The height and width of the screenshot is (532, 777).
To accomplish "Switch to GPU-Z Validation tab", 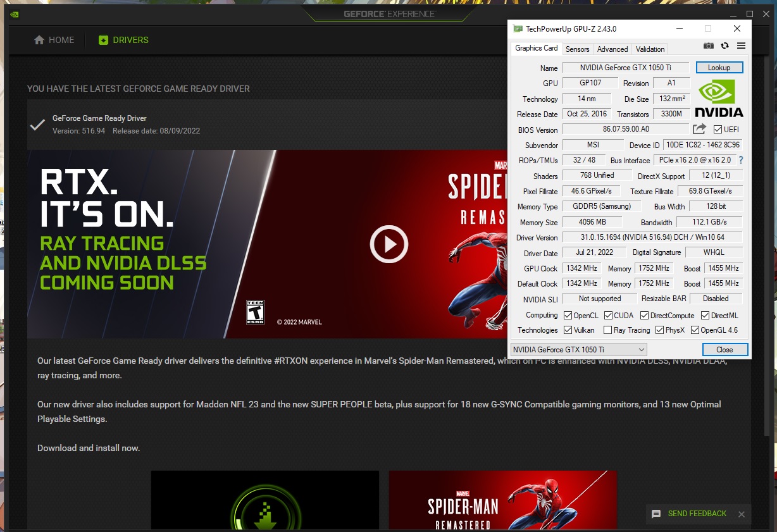I will [x=650, y=49].
